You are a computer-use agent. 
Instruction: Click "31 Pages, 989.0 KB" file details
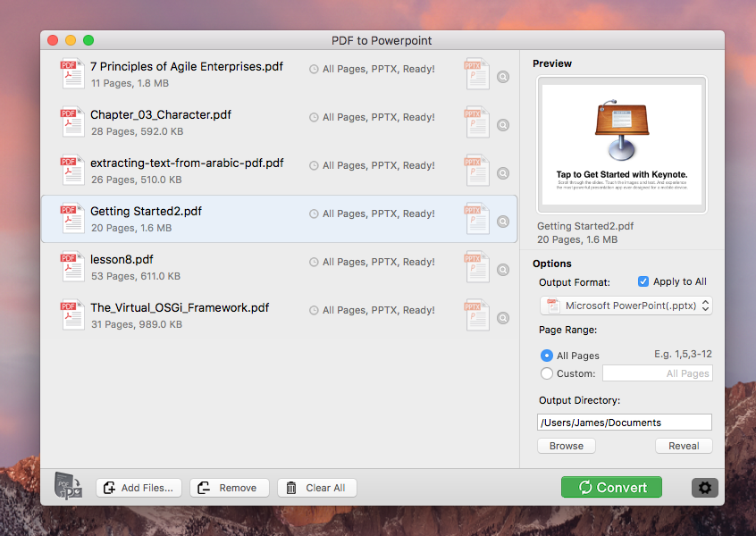click(137, 324)
